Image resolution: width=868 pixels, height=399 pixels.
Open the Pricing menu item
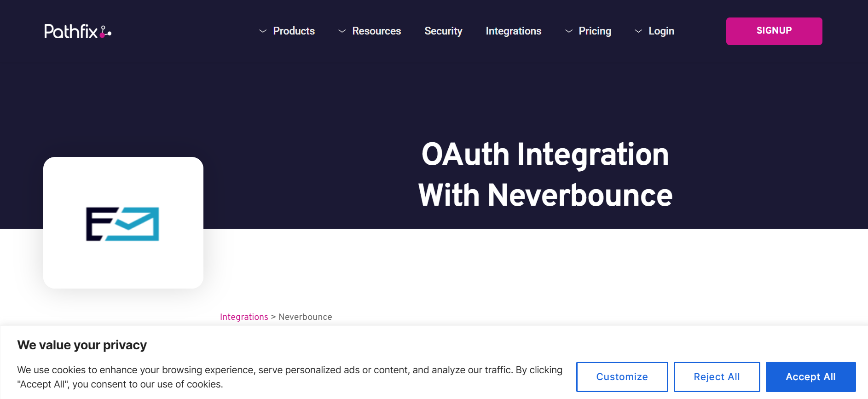click(x=595, y=31)
